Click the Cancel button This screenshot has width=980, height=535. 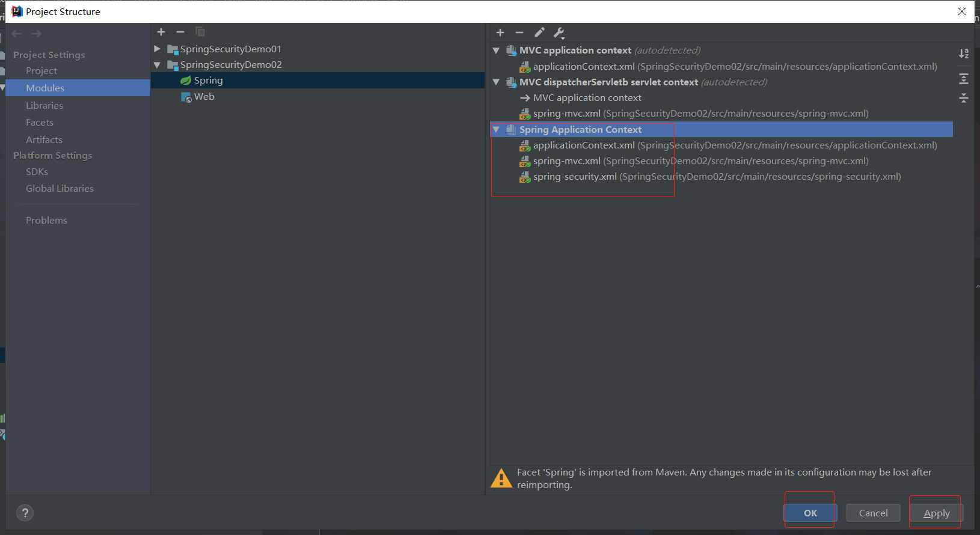coord(873,513)
